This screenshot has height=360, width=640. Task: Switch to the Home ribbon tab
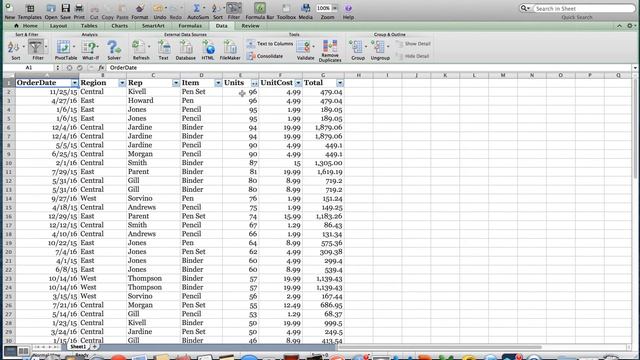point(26,26)
